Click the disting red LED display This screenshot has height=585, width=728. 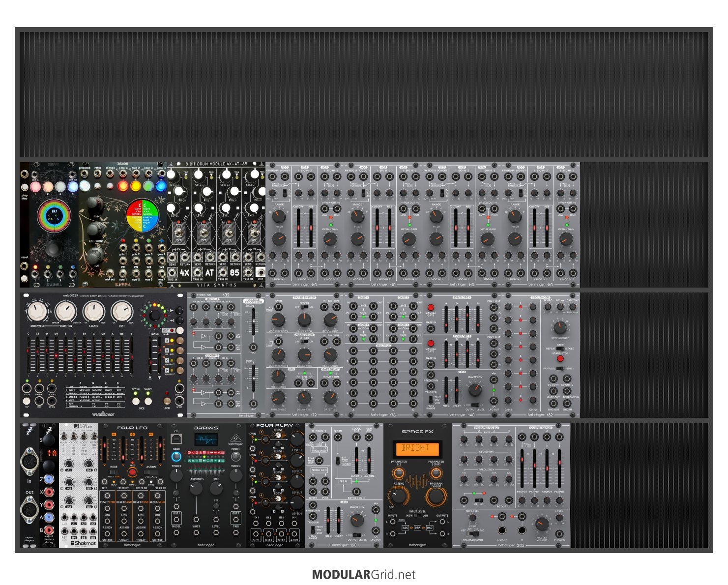point(51,452)
